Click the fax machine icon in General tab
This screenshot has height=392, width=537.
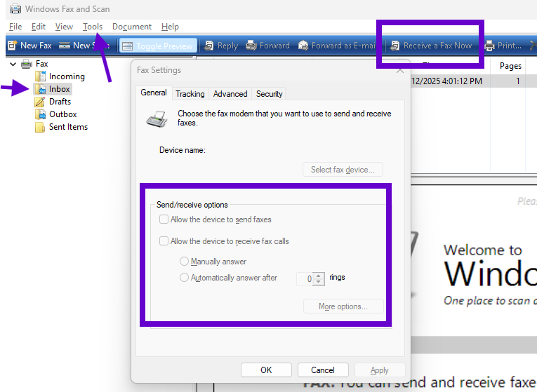click(157, 119)
